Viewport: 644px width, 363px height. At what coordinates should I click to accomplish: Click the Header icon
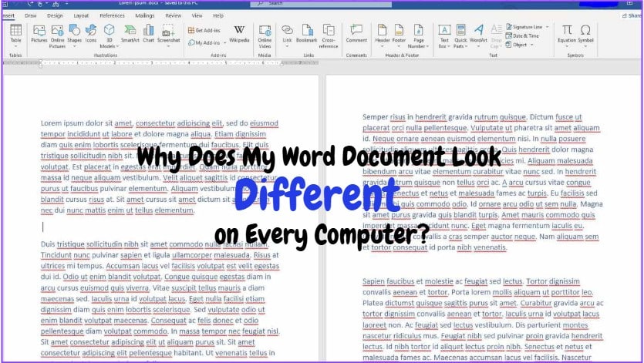click(382, 30)
